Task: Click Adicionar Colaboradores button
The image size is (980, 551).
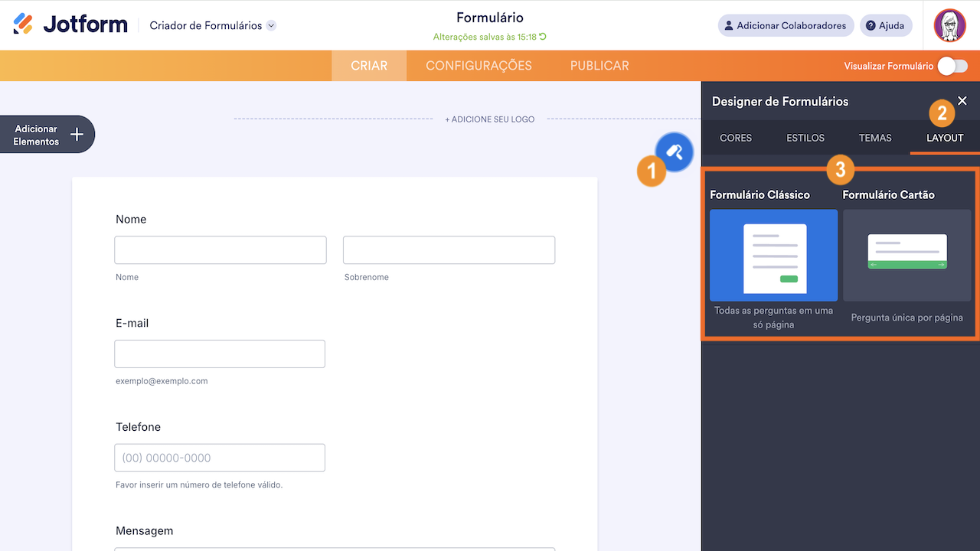Action: tap(786, 25)
